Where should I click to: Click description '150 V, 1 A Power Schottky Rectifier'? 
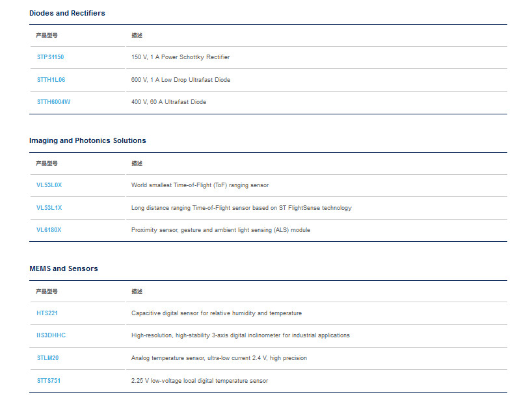pos(181,57)
